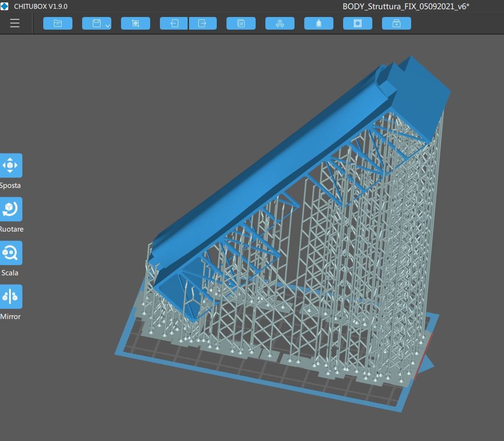
Task: Open the Mirror tool
Action: [10, 297]
